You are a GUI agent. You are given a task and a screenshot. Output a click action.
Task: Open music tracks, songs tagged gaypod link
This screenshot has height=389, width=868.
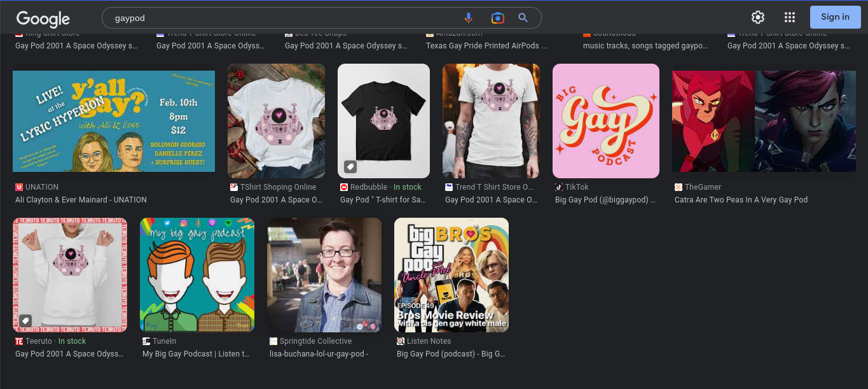[x=645, y=46]
